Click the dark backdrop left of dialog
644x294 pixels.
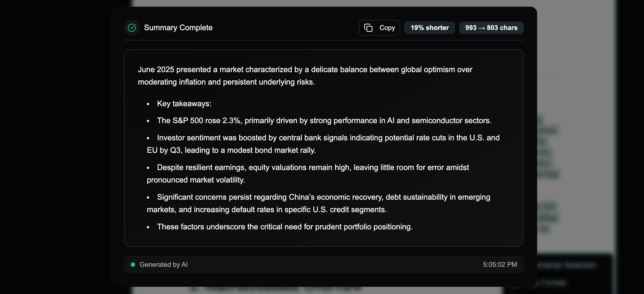(56, 139)
